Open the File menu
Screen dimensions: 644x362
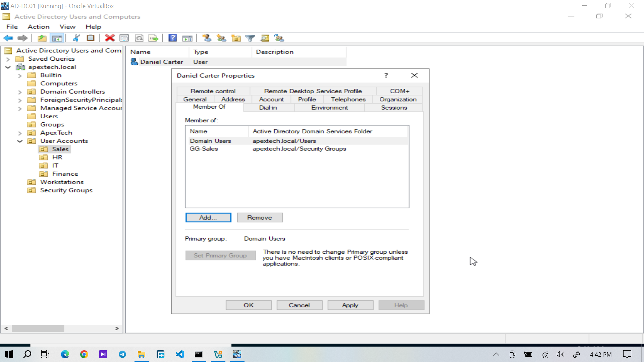[12, 27]
